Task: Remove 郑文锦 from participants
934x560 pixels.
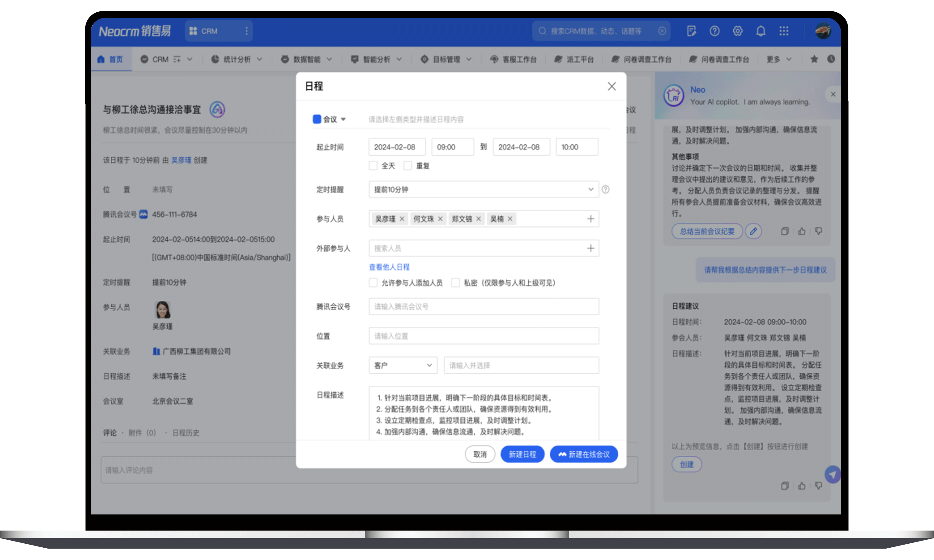Action: point(479,219)
